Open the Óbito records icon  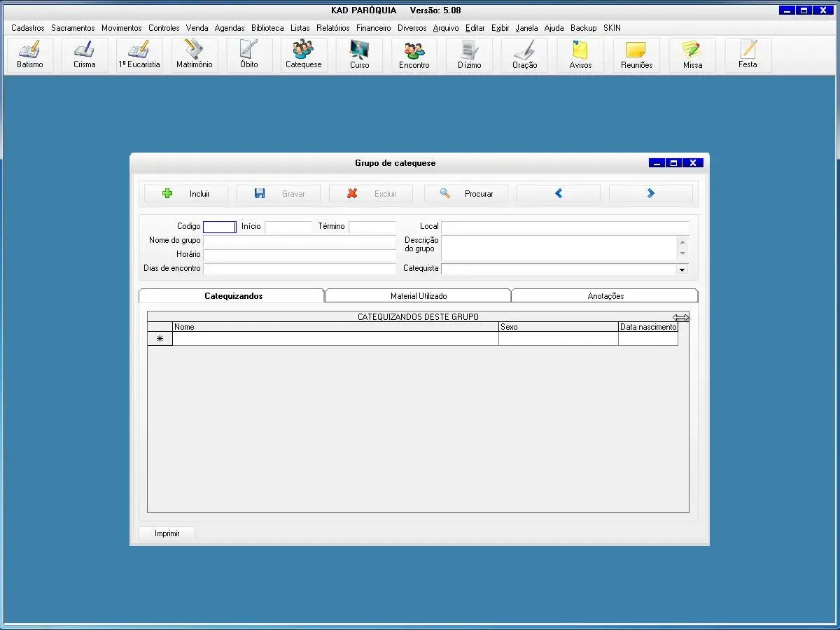249,55
